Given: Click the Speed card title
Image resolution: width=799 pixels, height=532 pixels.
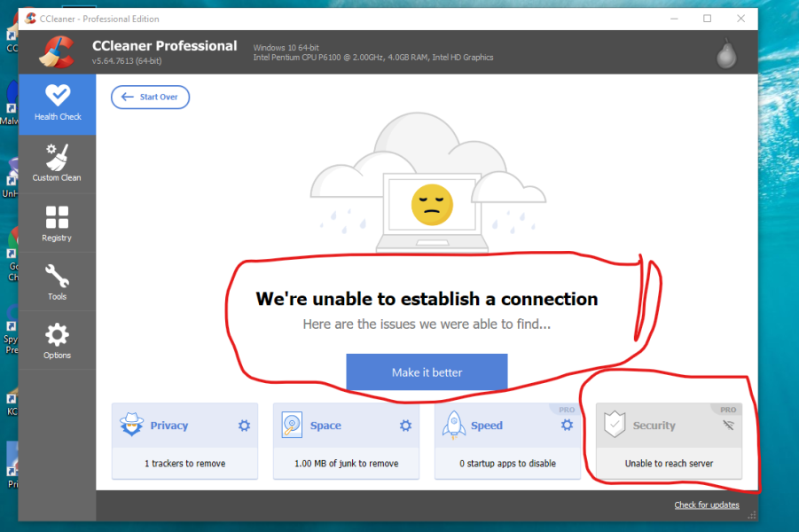Looking at the screenshot, I should [487, 426].
